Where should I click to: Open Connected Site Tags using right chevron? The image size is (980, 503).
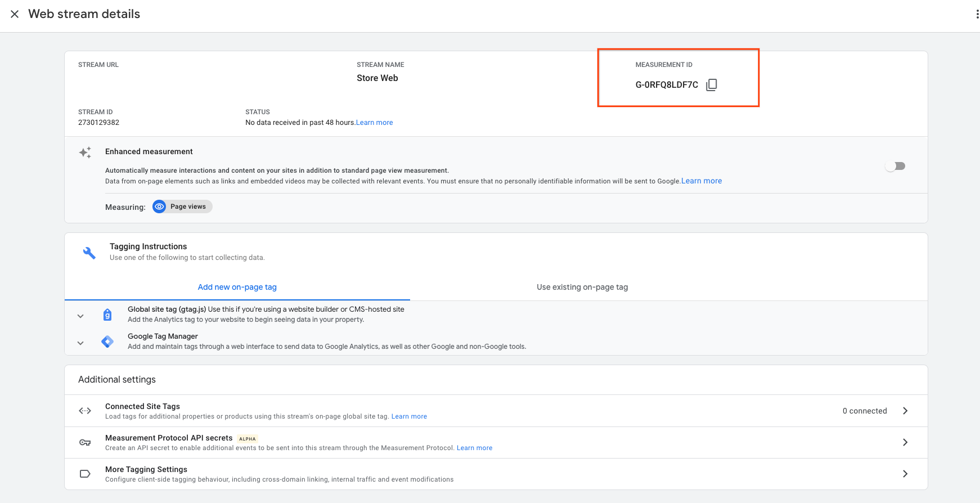[x=905, y=411]
